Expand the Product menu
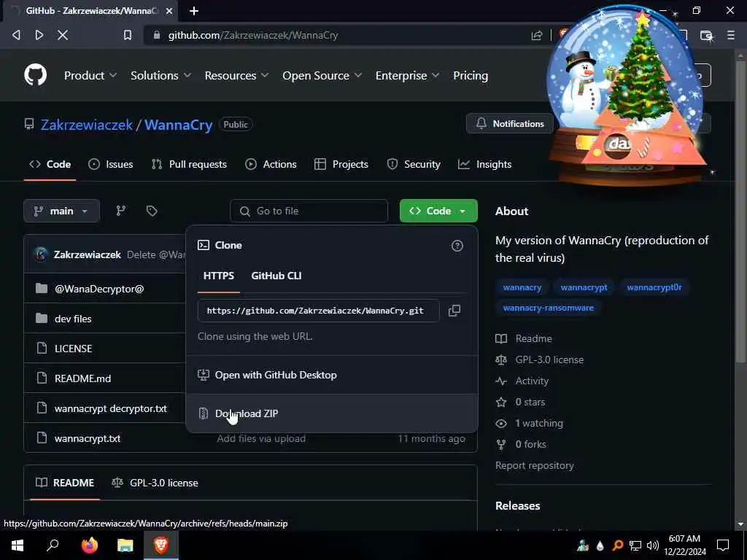Viewport: 747px width, 560px height. tap(90, 75)
